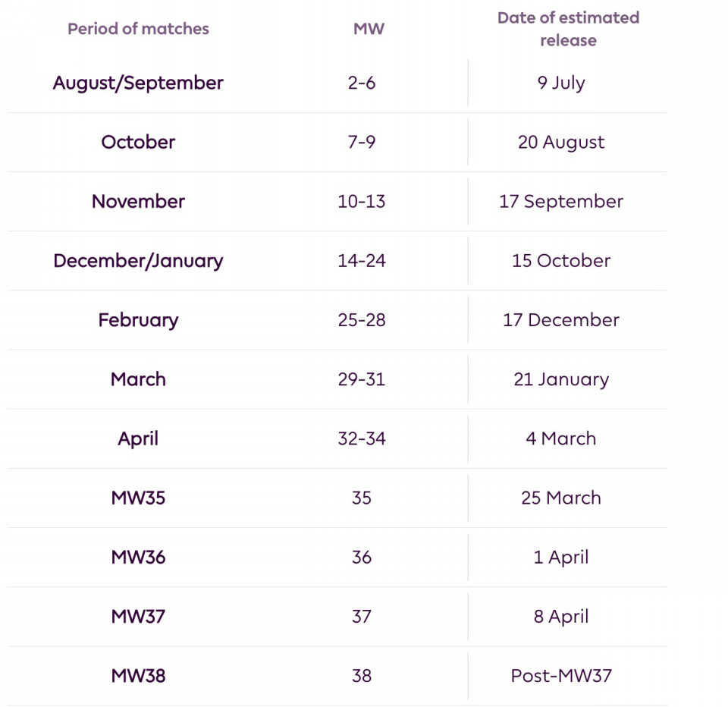
Task: Click the '9 July' release date
Action: coord(561,83)
